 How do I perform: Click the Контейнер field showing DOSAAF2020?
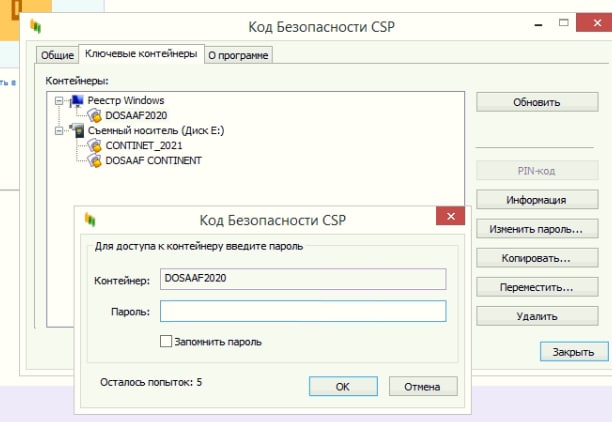(303, 279)
